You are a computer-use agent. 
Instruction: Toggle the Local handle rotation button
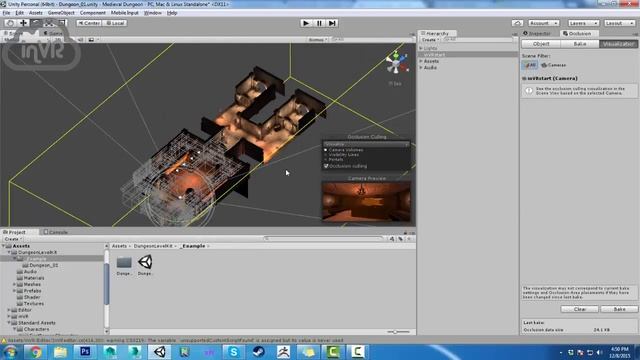pos(115,23)
